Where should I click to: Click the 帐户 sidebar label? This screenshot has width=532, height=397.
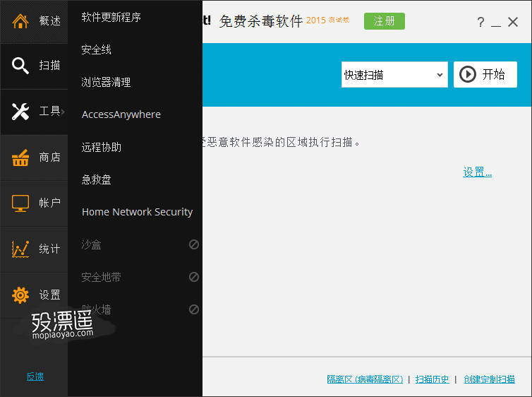pyautogui.click(x=50, y=203)
